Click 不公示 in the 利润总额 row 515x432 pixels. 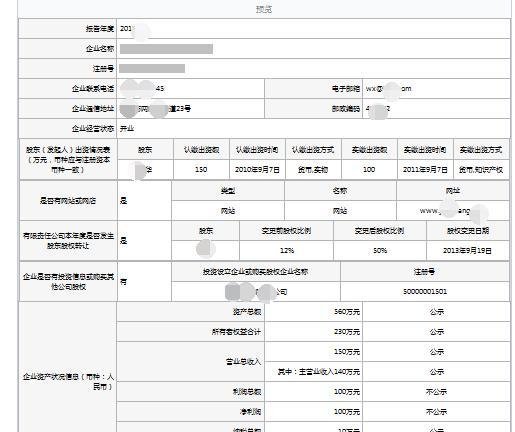(x=436, y=392)
